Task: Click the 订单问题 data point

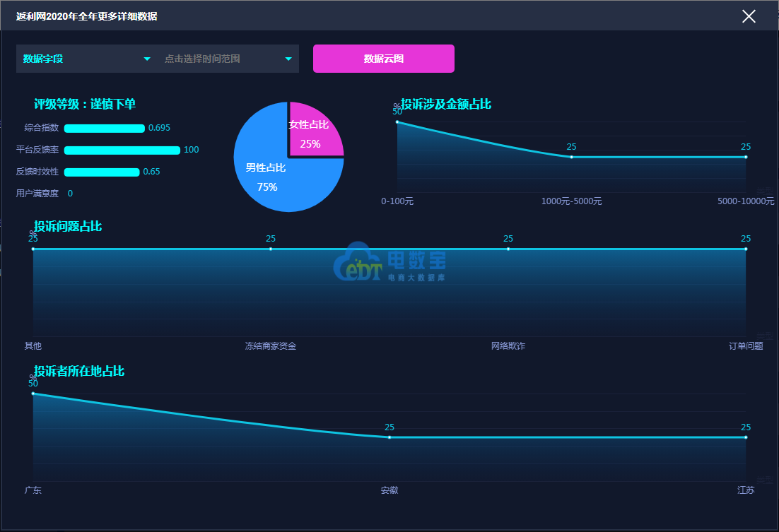Action: point(746,249)
